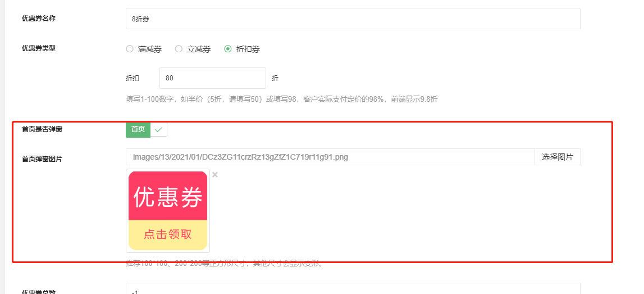The height and width of the screenshot is (294, 644).
Task: Click the 首页是否弹窗 label
Action: point(42,129)
